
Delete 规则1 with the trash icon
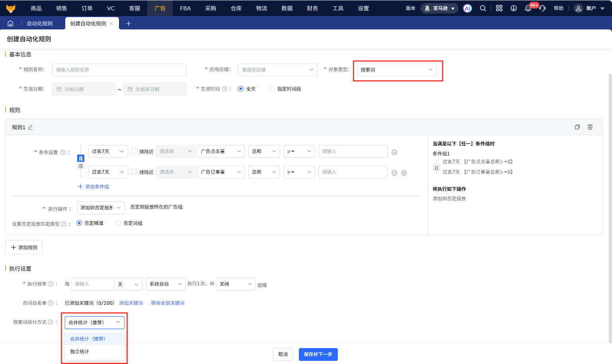coord(590,127)
